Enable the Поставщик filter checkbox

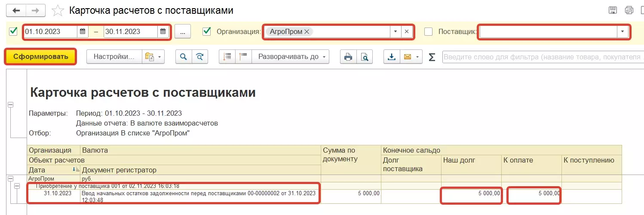click(x=428, y=31)
